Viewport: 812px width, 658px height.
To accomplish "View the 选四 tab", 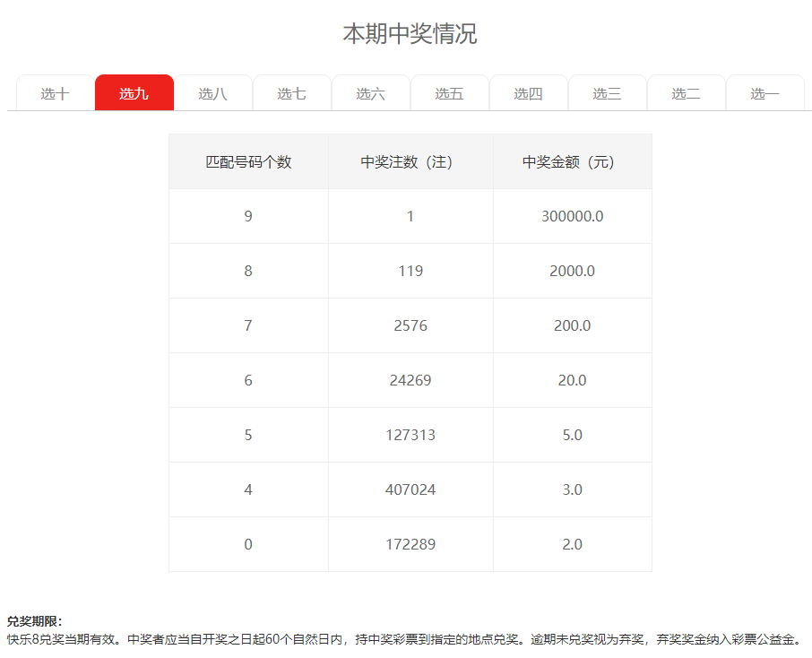I will [529, 93].
